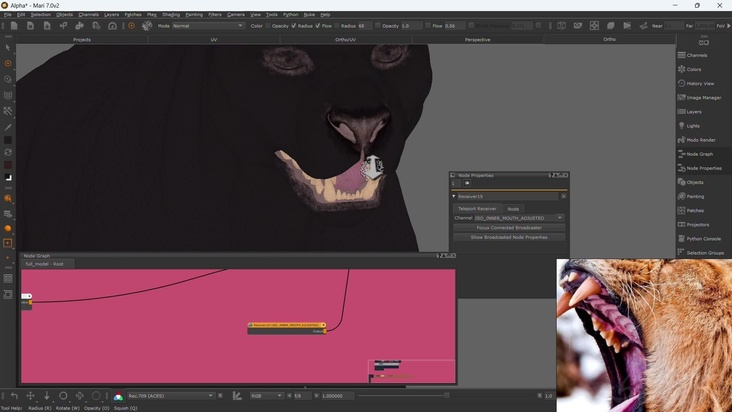Click the undo arrow icon in bottom toolbar
Screen dimensions: 732x412
[14, 396]
